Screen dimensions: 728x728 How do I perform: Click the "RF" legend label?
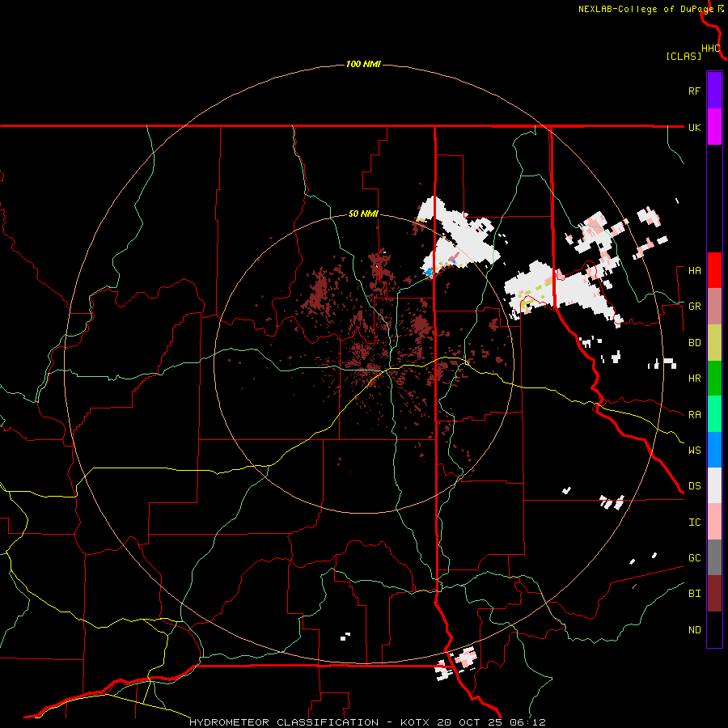(x=694, y=91)
